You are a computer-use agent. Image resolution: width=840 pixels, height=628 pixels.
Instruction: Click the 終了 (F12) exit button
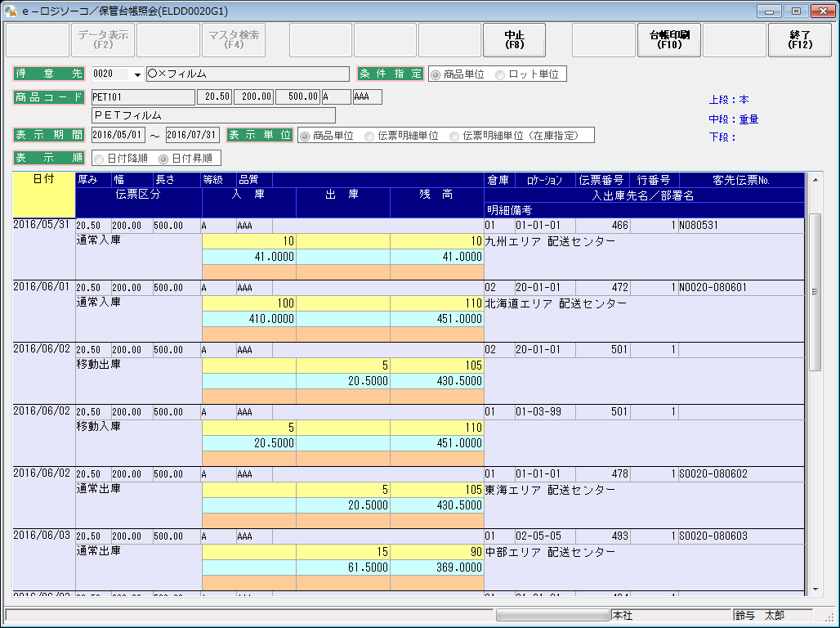800,40
